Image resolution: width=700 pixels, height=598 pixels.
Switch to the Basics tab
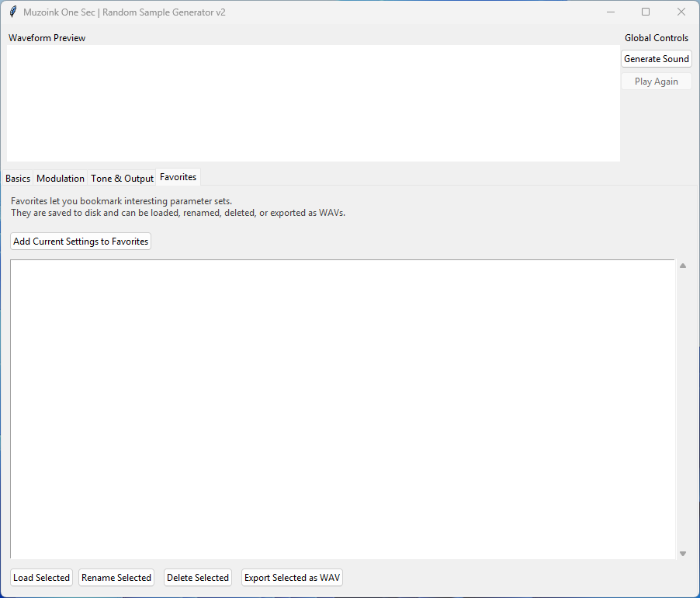pyautogui.click(x=18, y=179)
